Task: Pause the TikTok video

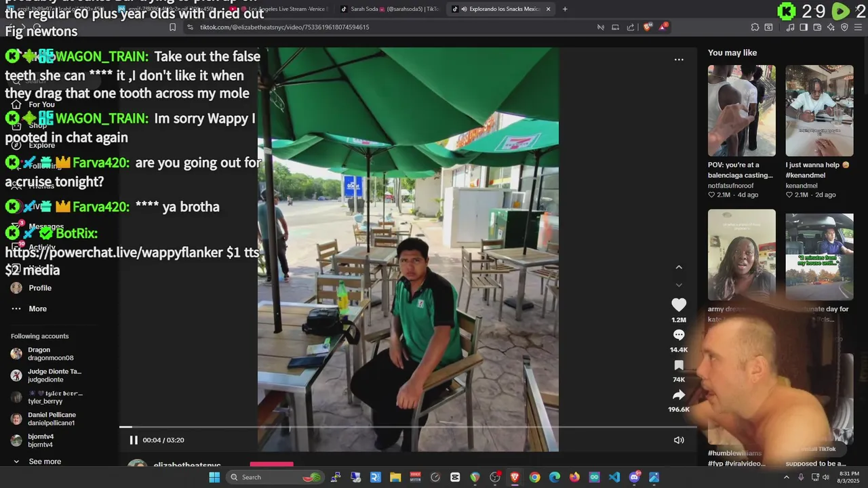Action: (134, 440)
